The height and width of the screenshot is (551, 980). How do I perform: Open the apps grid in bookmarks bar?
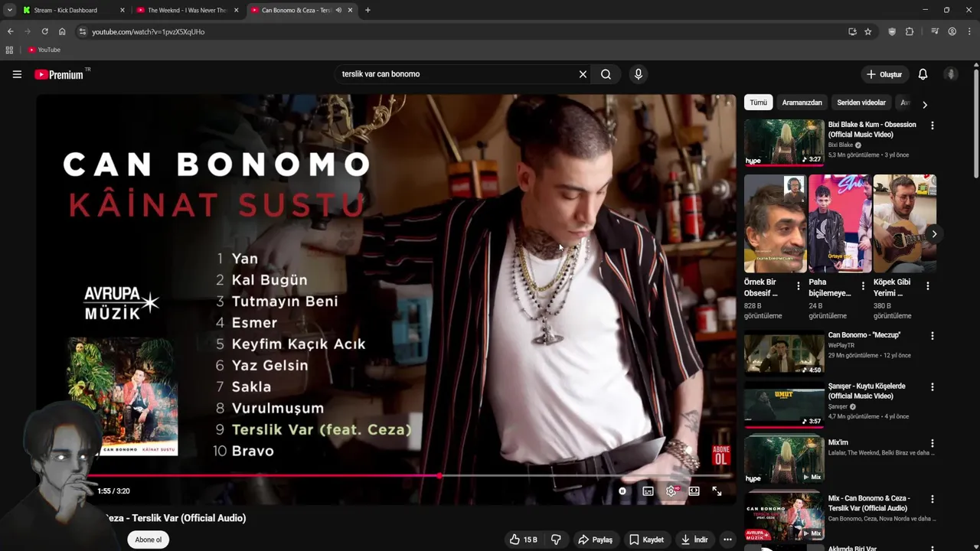pos(9,50)
